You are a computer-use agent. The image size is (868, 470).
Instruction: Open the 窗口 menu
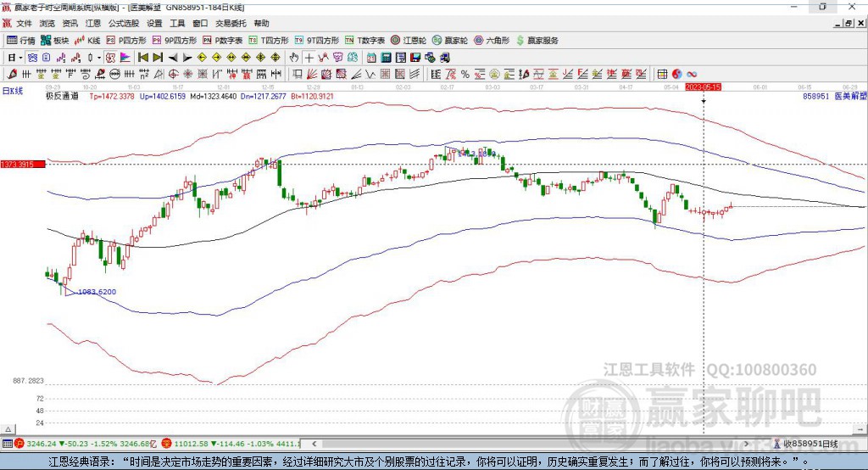click(200, 23)
